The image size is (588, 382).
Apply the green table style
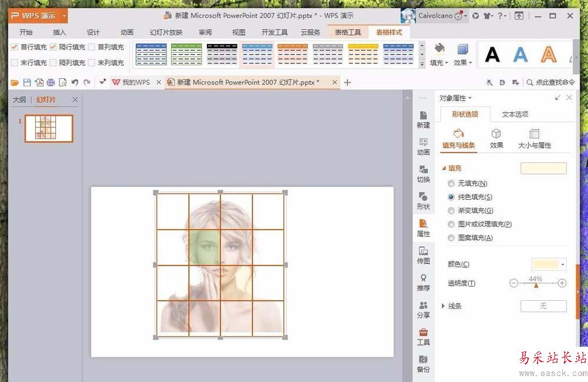point(186,54)
